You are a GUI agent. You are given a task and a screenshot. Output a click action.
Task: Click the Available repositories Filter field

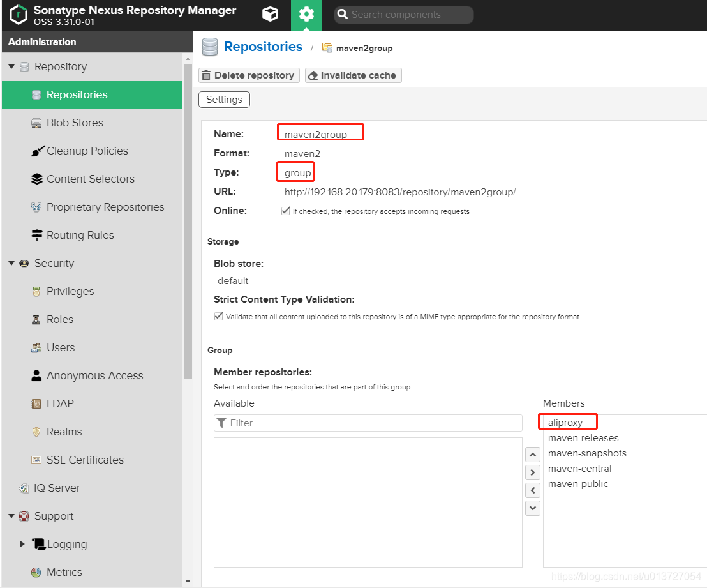368,423
